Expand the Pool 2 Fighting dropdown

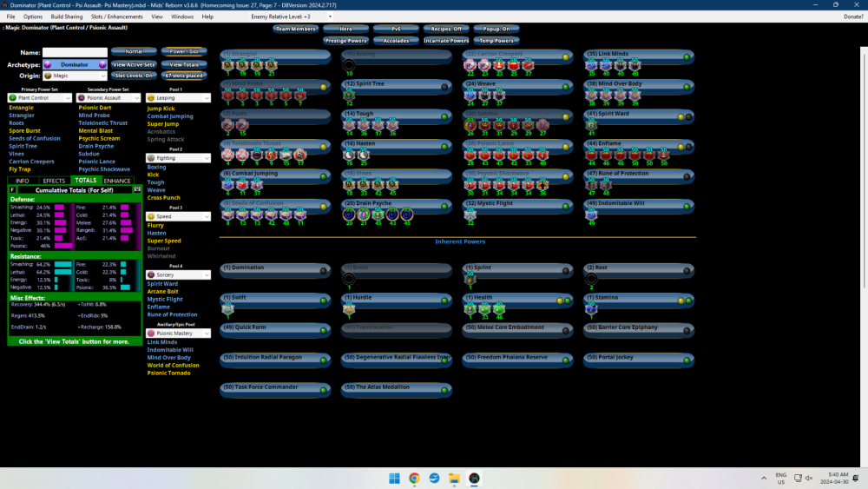click(178, 158)
